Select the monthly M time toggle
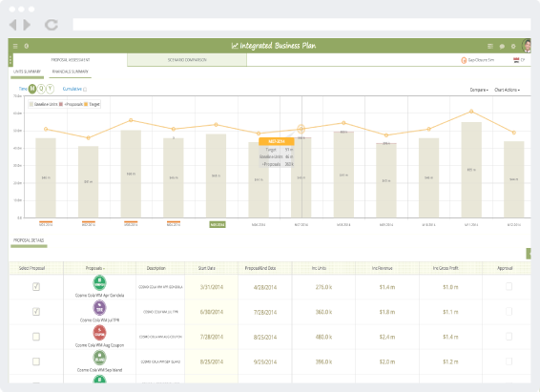The height and width of the screenshot is (392, 540). click(x=32, y=89)
